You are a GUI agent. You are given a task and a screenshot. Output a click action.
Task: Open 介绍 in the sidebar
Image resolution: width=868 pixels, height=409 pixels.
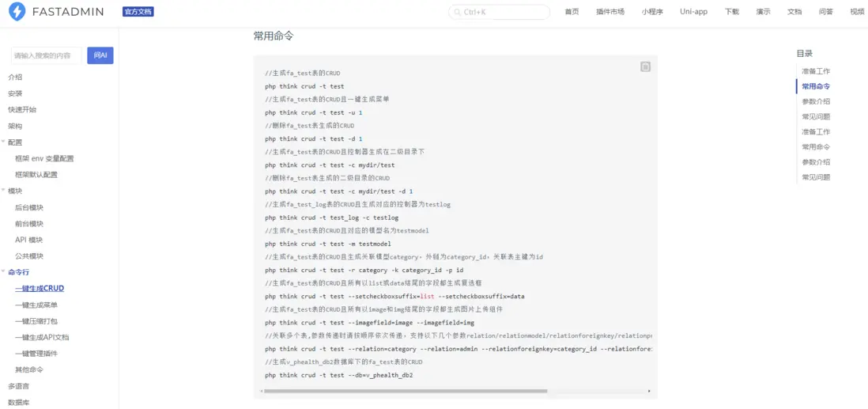(15, 77)
